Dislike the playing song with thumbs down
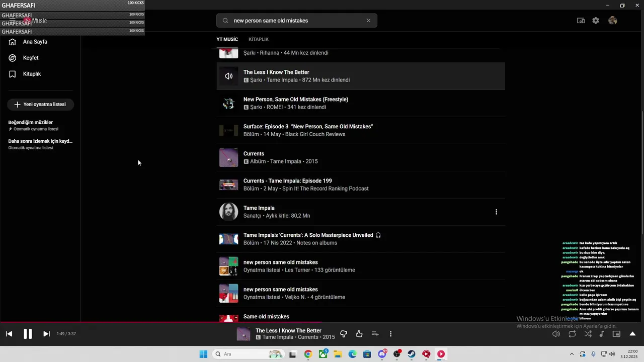This screenshot has height=362, width=644. coord(344,334)
